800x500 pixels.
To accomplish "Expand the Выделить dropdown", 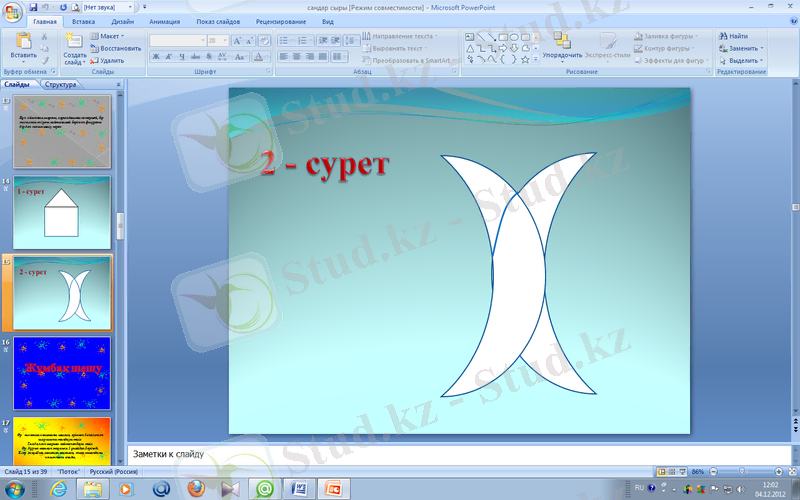I will point(746,60).
